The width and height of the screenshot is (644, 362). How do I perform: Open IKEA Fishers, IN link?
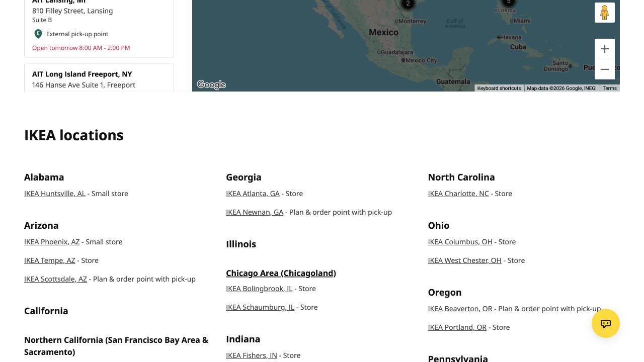[252, 355]
